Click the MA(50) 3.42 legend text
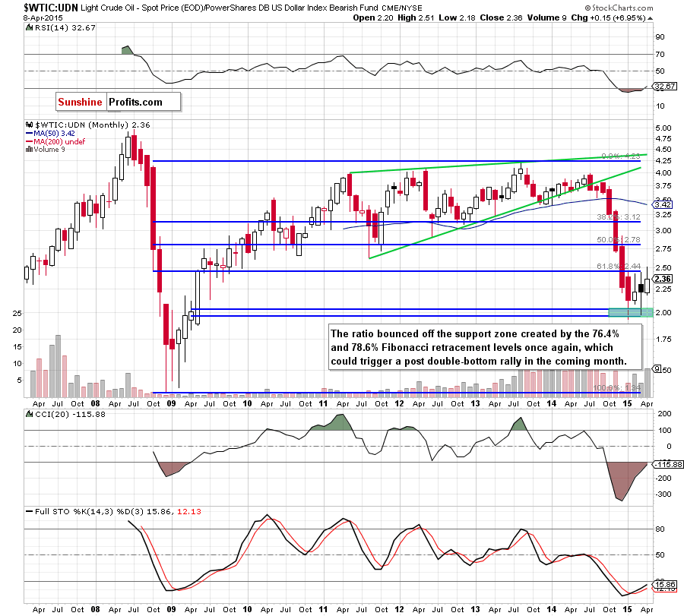 click(54, 134)
